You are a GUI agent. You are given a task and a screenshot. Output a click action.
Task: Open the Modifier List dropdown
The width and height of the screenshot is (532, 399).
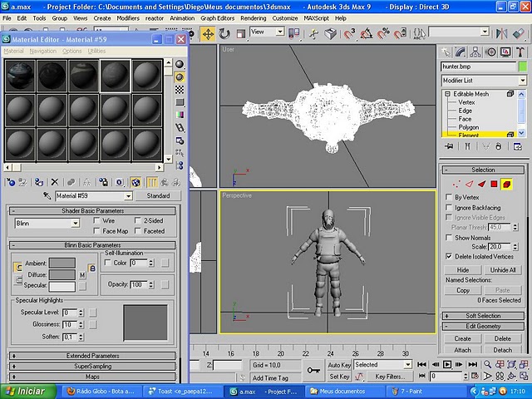(x=523, y=81)
